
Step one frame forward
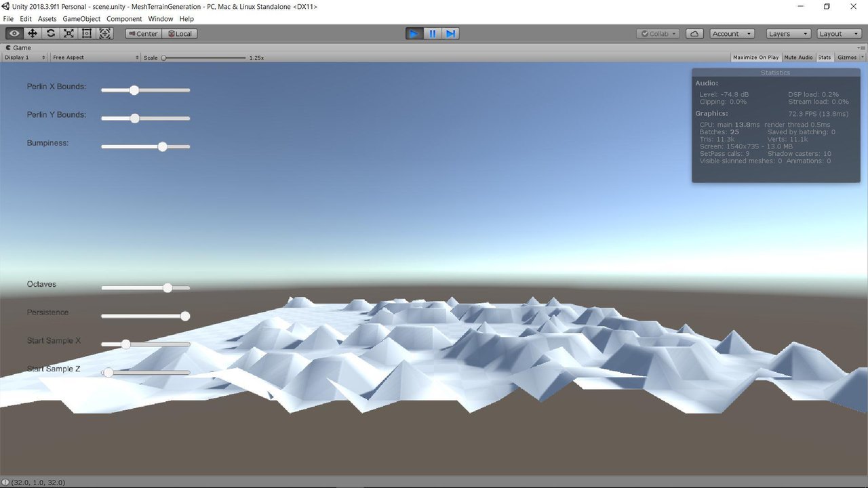click(450, 33)
